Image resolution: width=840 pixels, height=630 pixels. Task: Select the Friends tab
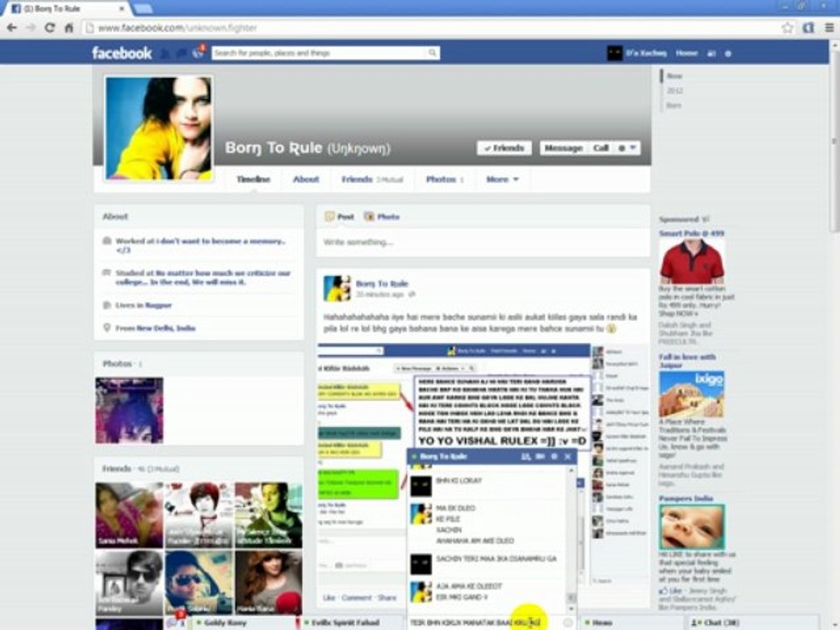[x=372, y=178]
